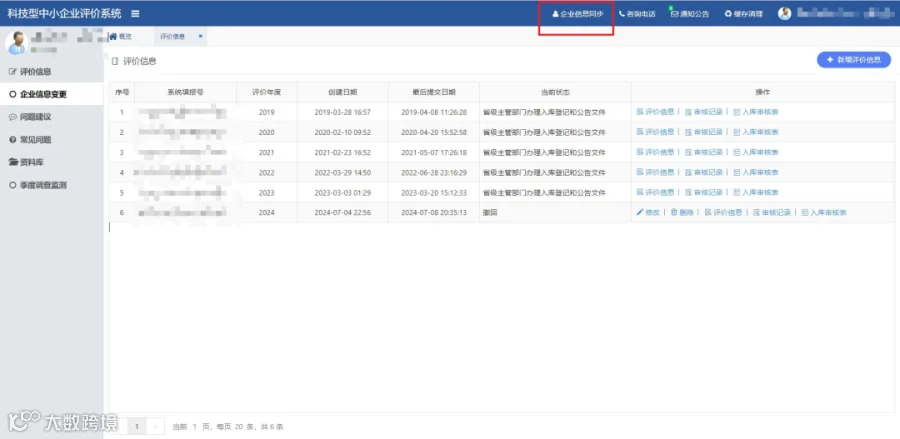Click the 操作 column header
The width and height of the screenshot is (900, 439).
[763, 92]
